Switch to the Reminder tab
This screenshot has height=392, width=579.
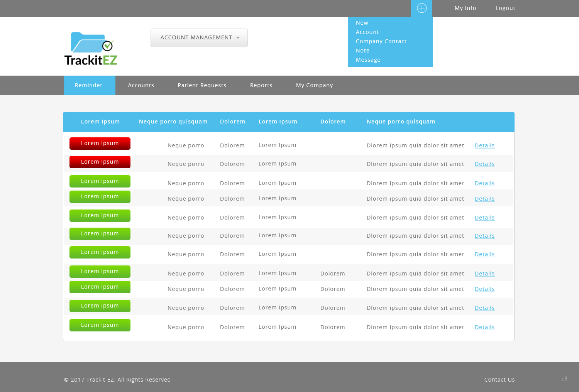pyautogui.click(x=89, y=85)
